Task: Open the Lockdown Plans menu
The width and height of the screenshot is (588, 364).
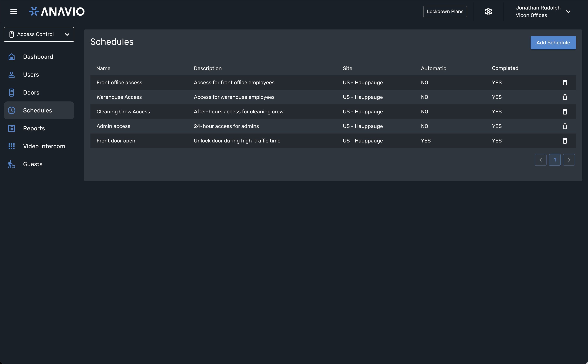Action: pos(445,11)
